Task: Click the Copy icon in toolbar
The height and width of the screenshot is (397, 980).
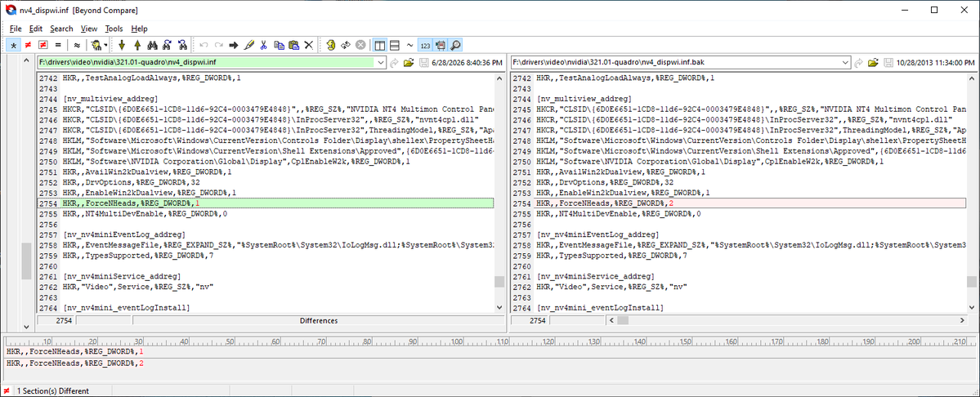Action: pyautogui.click(x=279, y=45)
